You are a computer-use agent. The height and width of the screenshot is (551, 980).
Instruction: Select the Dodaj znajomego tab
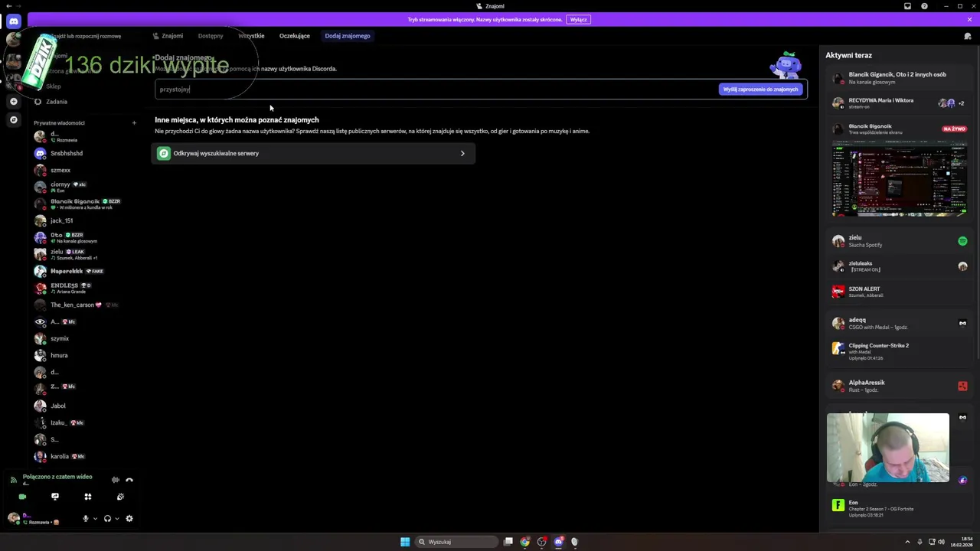(x=347, y=36)
